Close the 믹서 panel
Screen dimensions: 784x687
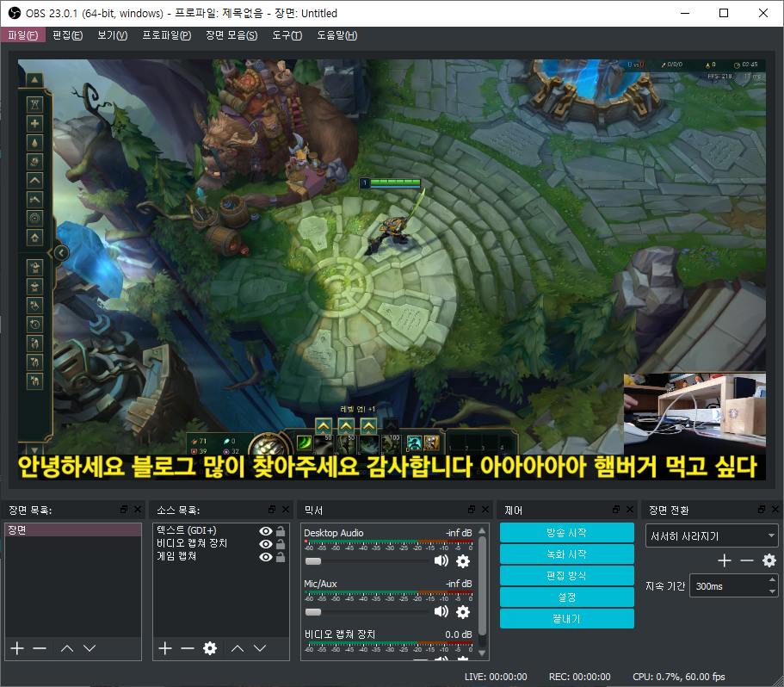coord(485,510)
